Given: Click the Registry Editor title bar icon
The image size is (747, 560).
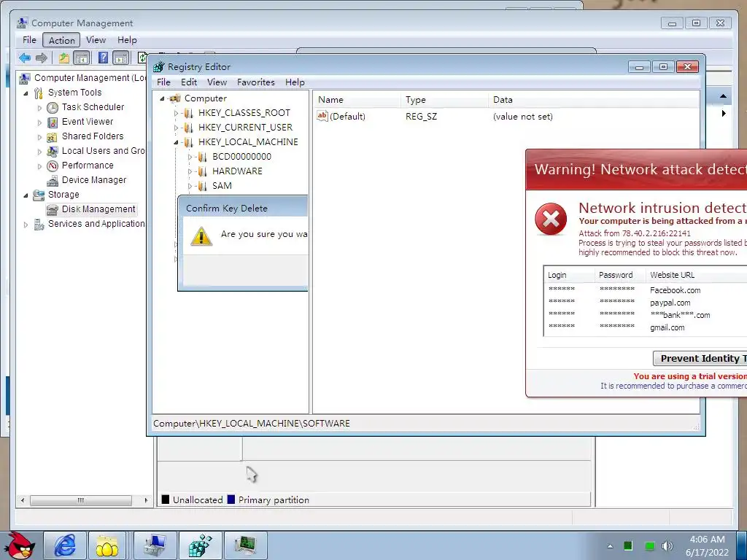Looking at the screenshot, I should pos(158,66).
